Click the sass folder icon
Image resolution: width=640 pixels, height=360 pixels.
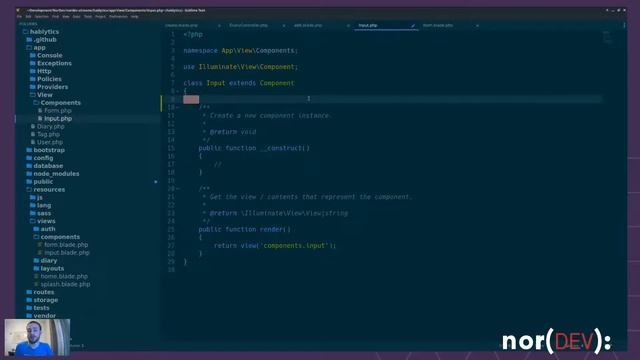coord(33,213)
